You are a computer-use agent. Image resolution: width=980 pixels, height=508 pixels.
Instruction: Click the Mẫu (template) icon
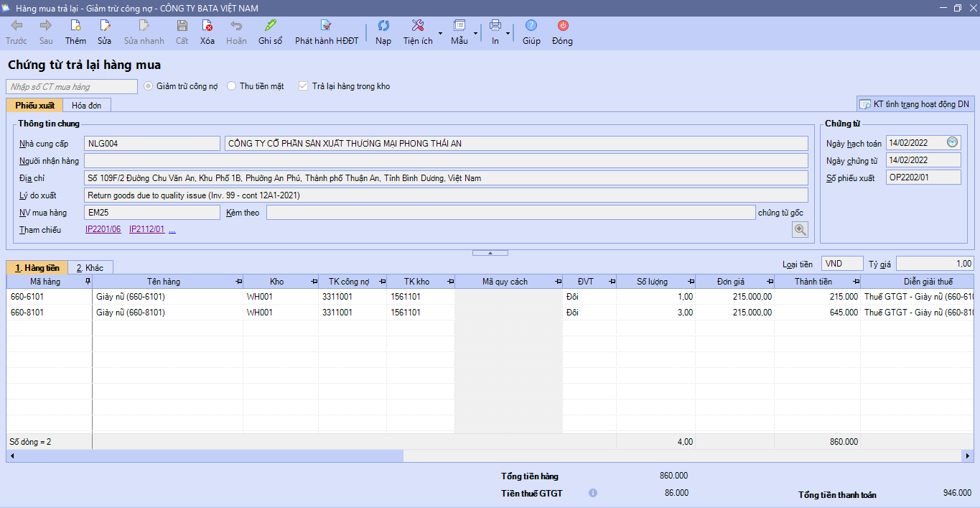(x=459, y=26)
